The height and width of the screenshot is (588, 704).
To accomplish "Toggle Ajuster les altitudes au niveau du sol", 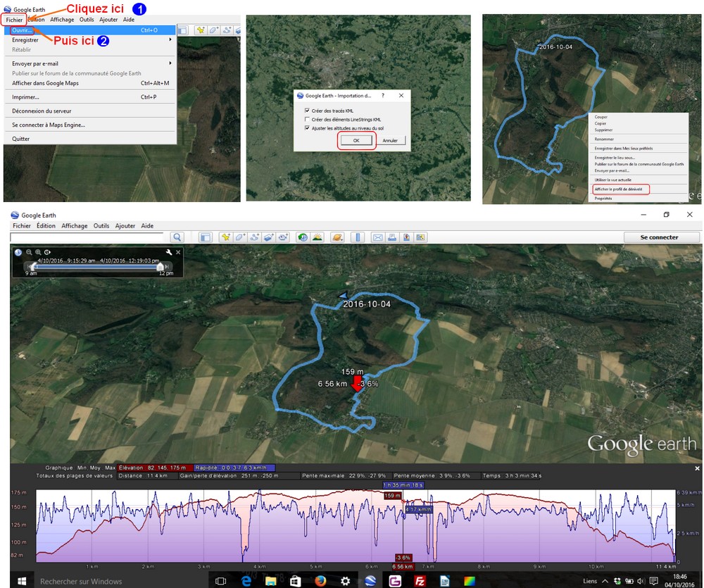I will (x=307, y=128).
